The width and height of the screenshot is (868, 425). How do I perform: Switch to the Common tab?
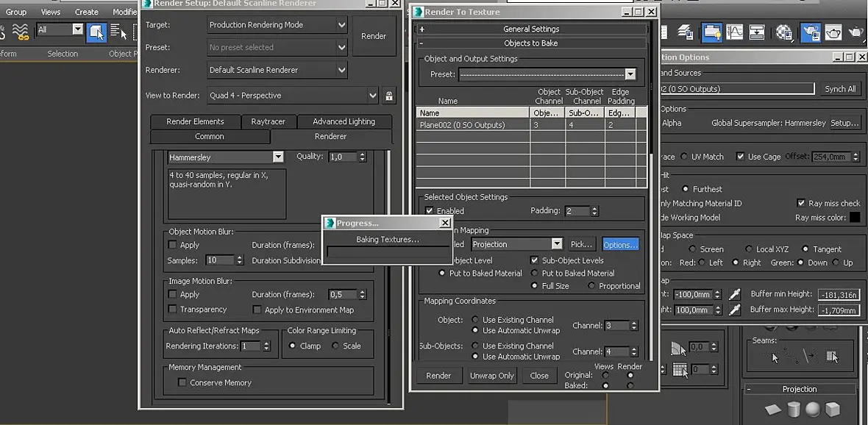[210, 137]
